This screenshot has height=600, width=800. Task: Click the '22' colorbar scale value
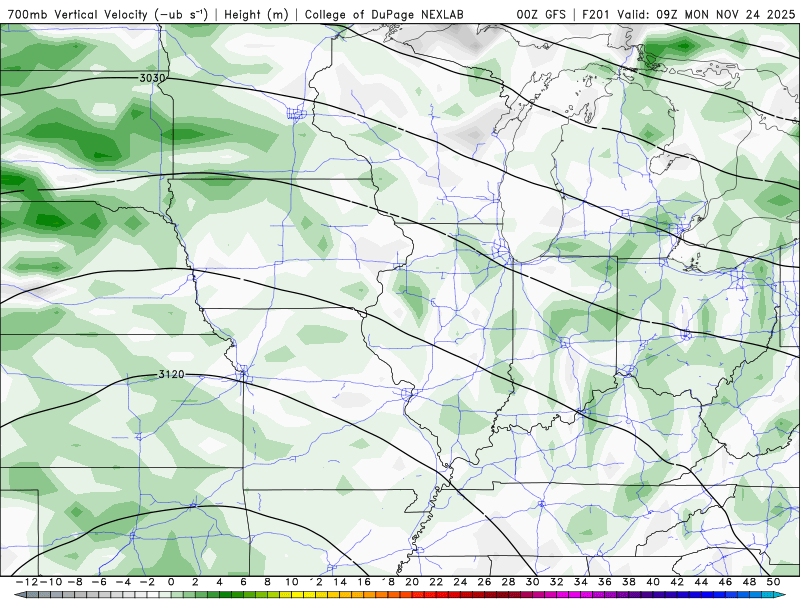point(436,582)
